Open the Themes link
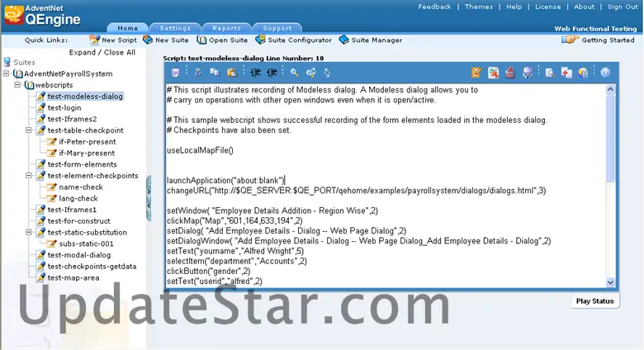644x350 pixels. (479, 7)
